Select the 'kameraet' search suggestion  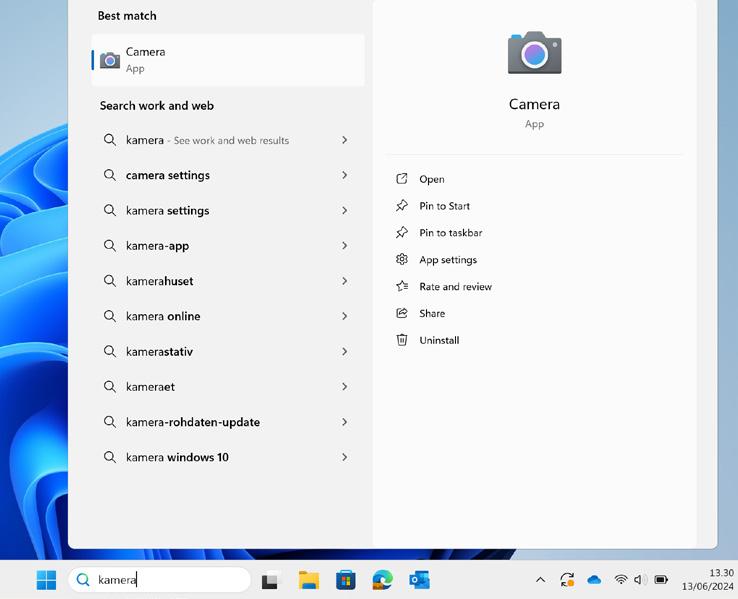click(228, 387)
